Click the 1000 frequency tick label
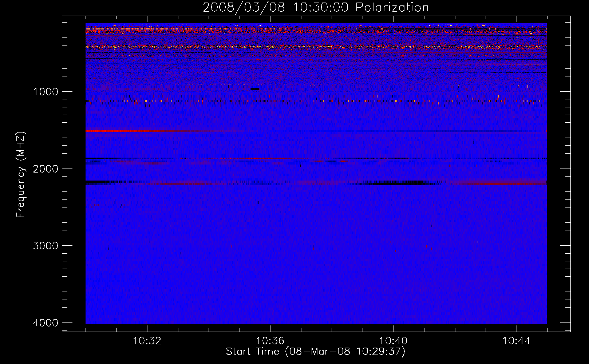The height and width of the screenshot is (364, 589). tap(46, 91)
